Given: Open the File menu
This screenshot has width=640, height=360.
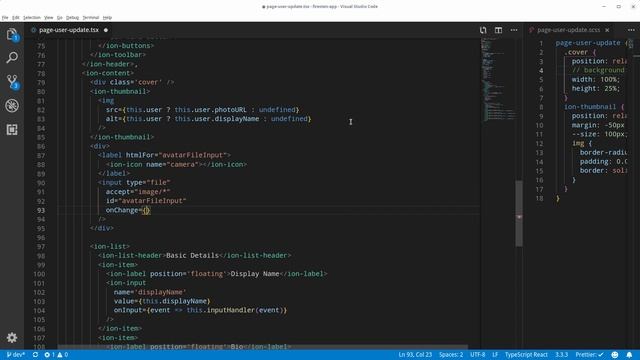Looking at the screenshot, I should click(x=5, y=18).
